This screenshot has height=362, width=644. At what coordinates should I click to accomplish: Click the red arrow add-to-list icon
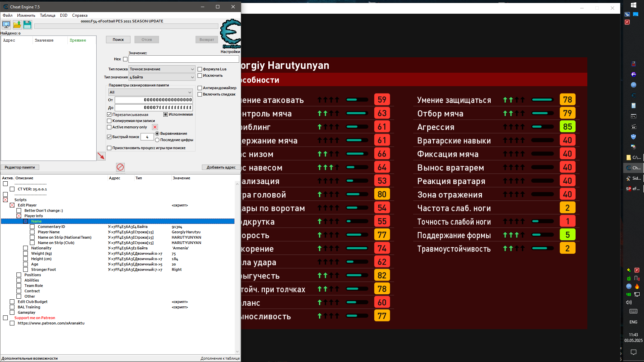pyautogui.click(x=101, y=156)
